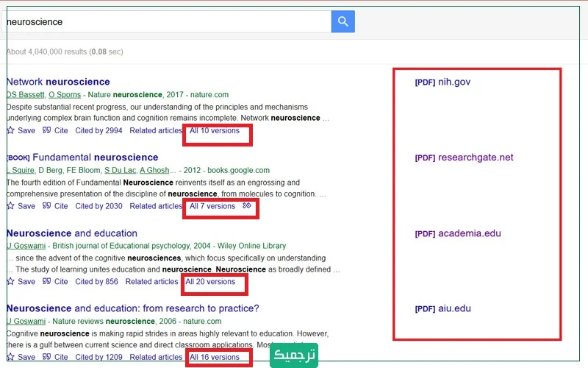Save the Fundamental neuroscience book result
This screenshot has height=368, width=588.
click(21, 207)
